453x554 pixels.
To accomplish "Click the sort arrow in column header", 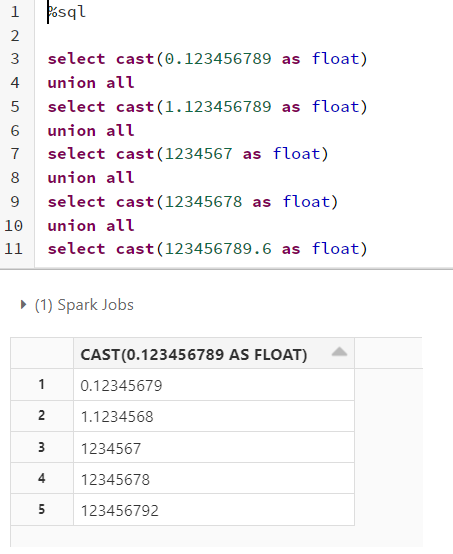I will [339, 352].
